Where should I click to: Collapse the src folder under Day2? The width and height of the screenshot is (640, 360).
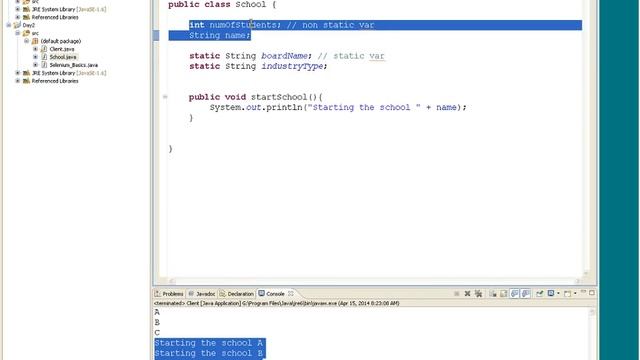18,33
